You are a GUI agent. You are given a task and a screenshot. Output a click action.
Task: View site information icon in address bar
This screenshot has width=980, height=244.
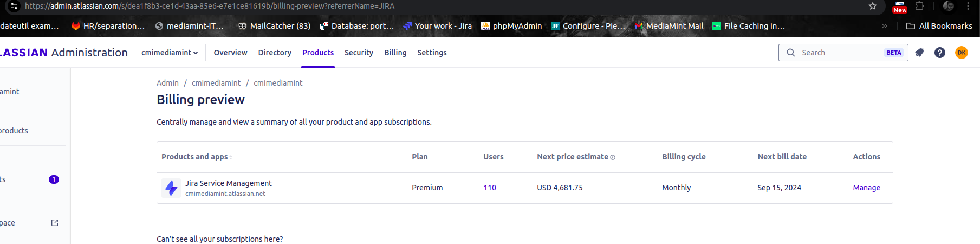tap(14, 6)
